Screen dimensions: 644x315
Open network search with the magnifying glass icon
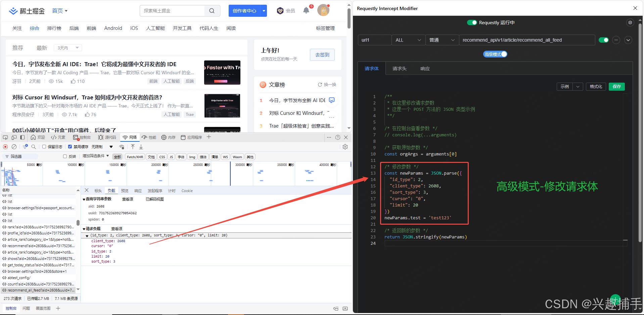[34, 147]
